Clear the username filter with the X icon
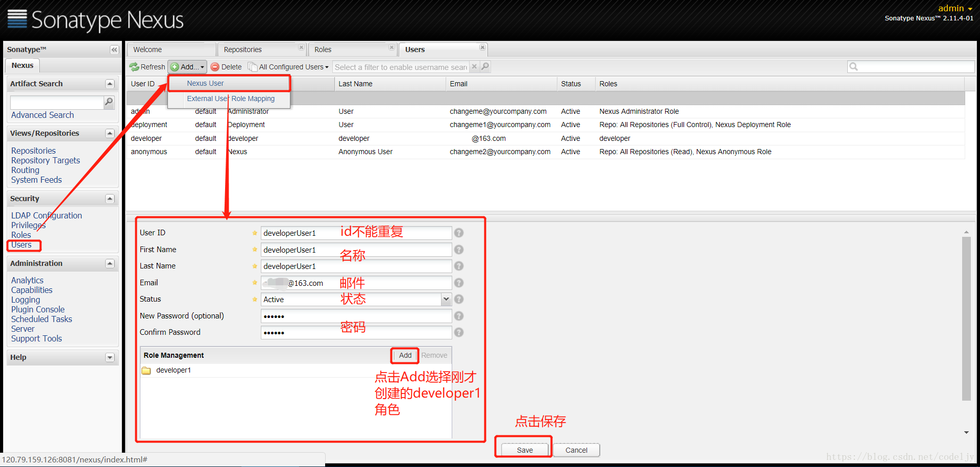980x467 pixels. [474, 66]
